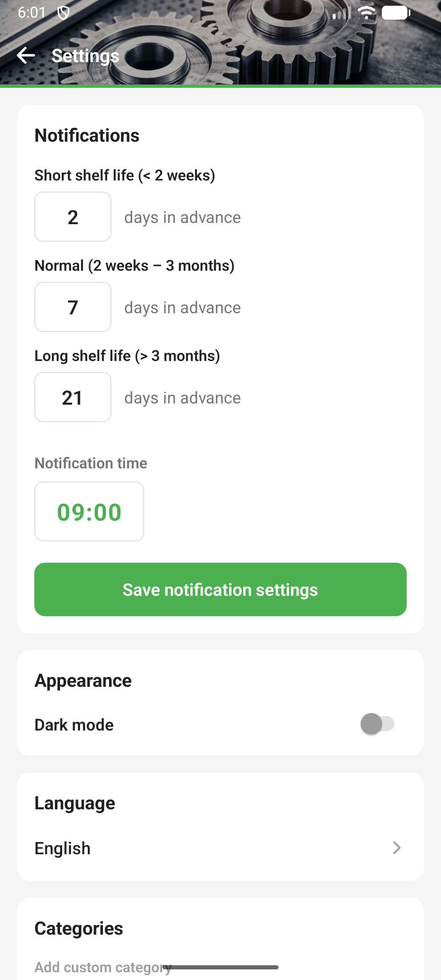Tap the Wi-Fi status icon
Viewport: 441px width, 980px height.
coord(366,13)
